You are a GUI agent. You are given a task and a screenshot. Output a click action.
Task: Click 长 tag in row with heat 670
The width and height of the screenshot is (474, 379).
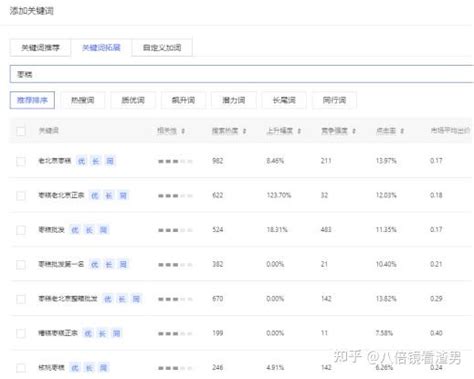pyautogui.click(x=122, y=299)
